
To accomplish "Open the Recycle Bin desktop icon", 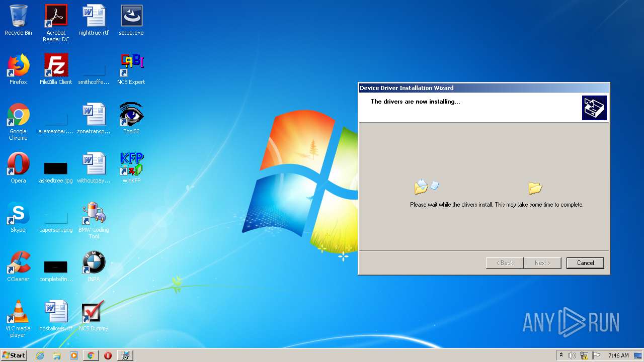I will (x=18, y=20).
